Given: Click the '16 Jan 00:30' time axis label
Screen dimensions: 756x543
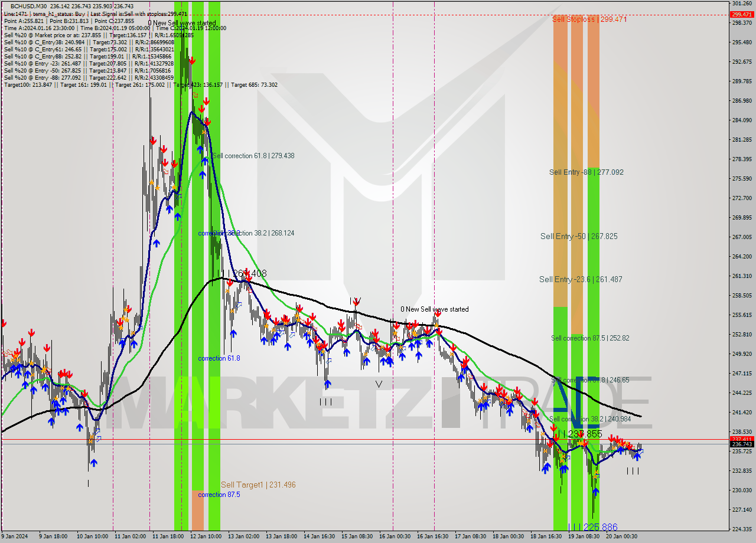Looking at the screenshot, I should tap(394, 537).
